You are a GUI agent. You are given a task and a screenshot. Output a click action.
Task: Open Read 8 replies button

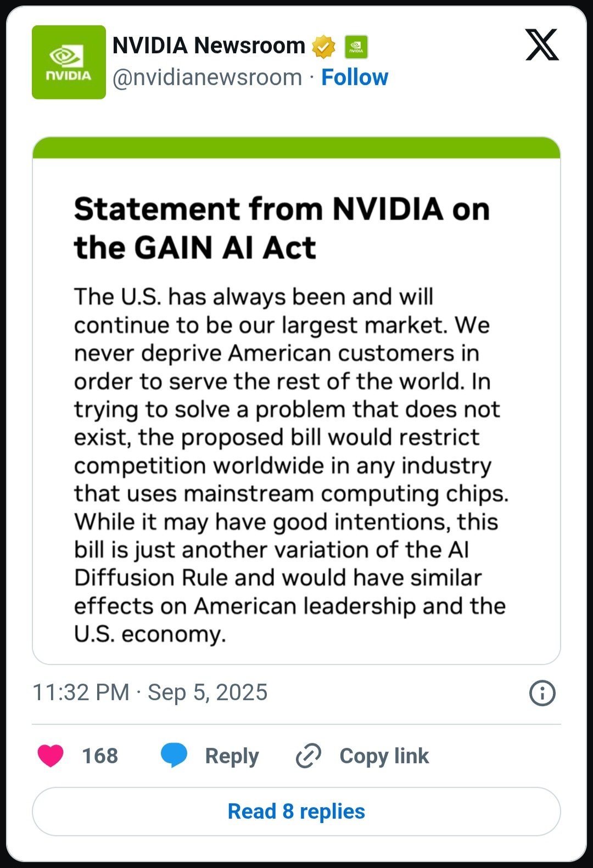click(x=296, y=811)
